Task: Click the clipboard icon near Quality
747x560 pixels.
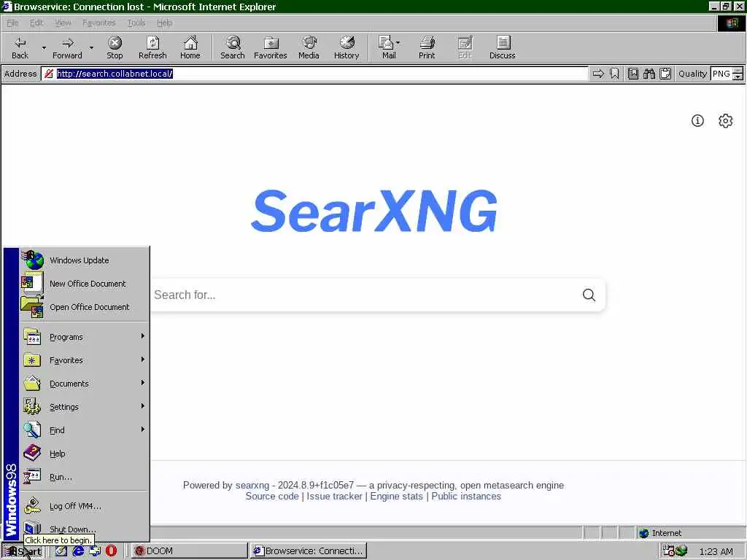Action: pos(665,74)
